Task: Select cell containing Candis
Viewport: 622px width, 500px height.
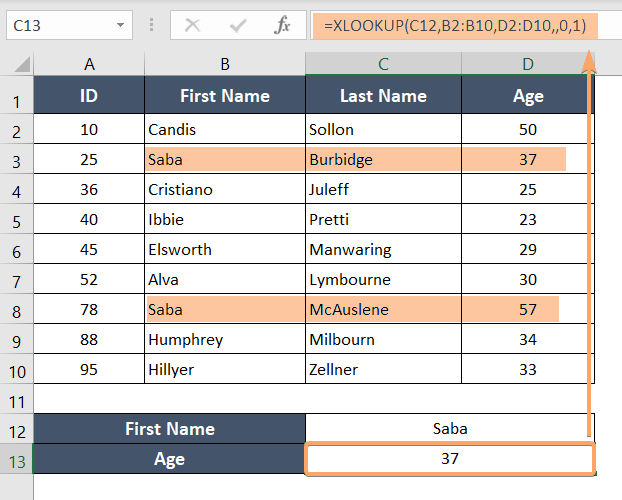Action: (225, 129)
